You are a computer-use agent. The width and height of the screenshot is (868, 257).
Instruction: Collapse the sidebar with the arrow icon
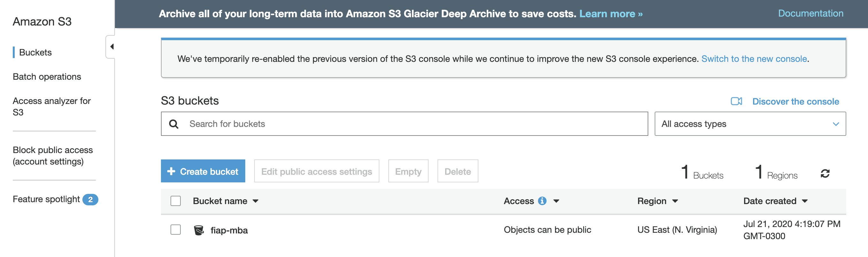click(112, 47)
